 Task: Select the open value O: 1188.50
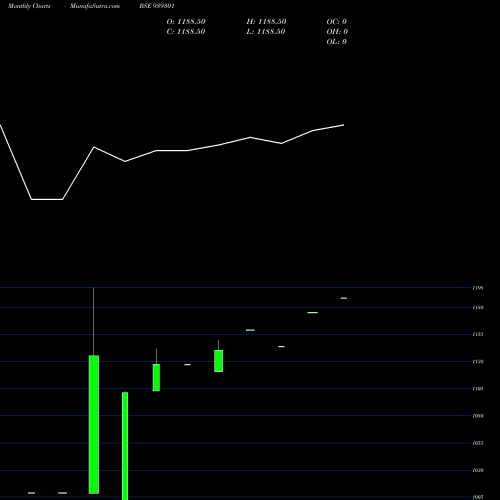click(186, 22)
